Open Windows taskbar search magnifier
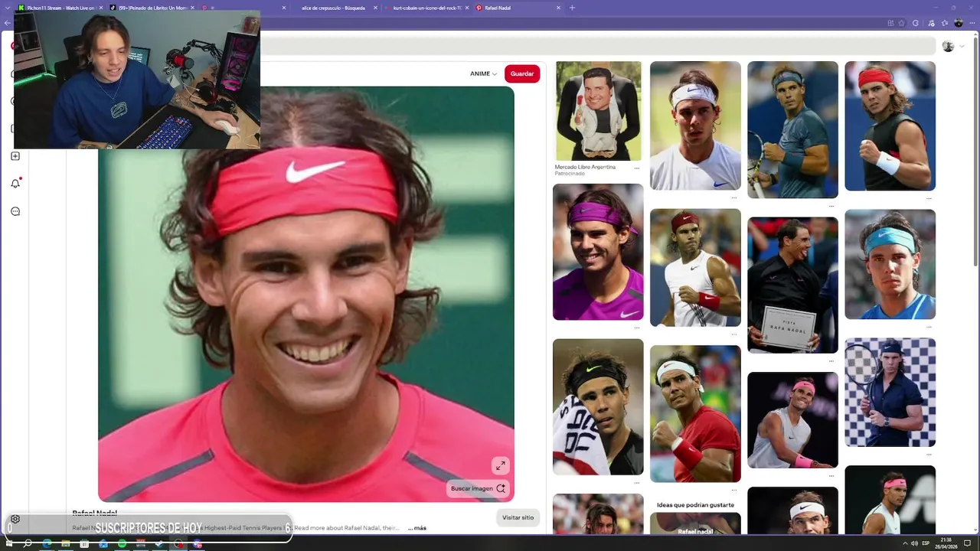The height and width of the screenshot is (551, 980). [x=28, y=543]
